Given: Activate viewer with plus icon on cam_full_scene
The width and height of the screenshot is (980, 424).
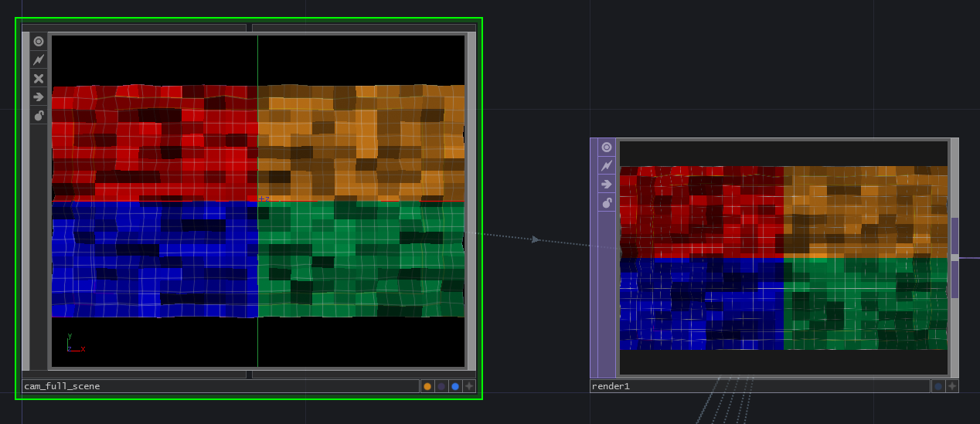Looking at the screenshot, I should tap(469, 386).
